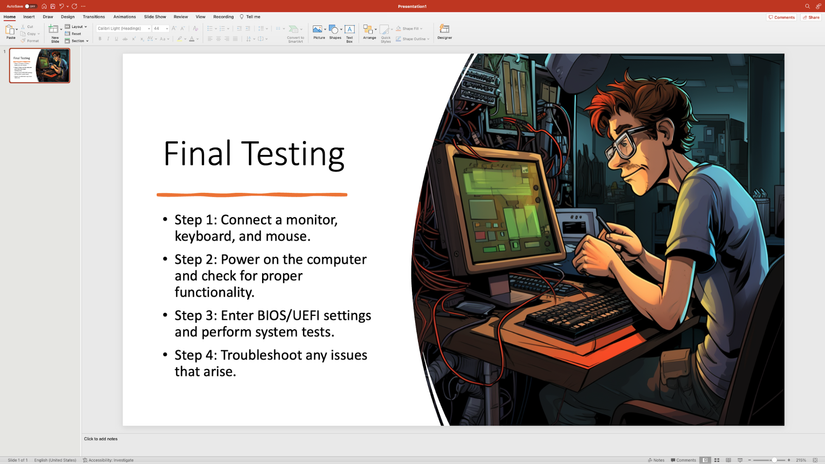The image size is (825, 464).
Task: Click the Center text icon
Action: [x=218, y=39]
